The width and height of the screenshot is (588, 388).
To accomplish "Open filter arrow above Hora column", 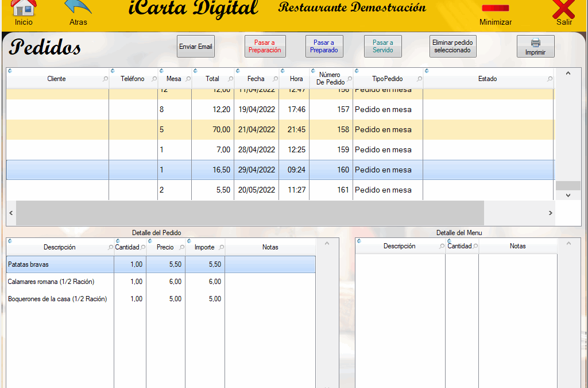I will pyautogui.click(x=283, y=71).
